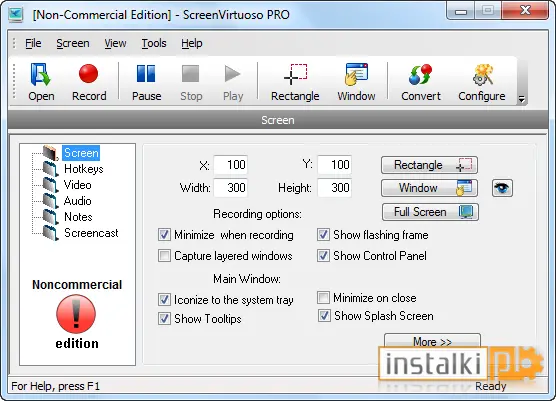Expand the toolbar overflow arrow
556x401 pixels.
521,99
